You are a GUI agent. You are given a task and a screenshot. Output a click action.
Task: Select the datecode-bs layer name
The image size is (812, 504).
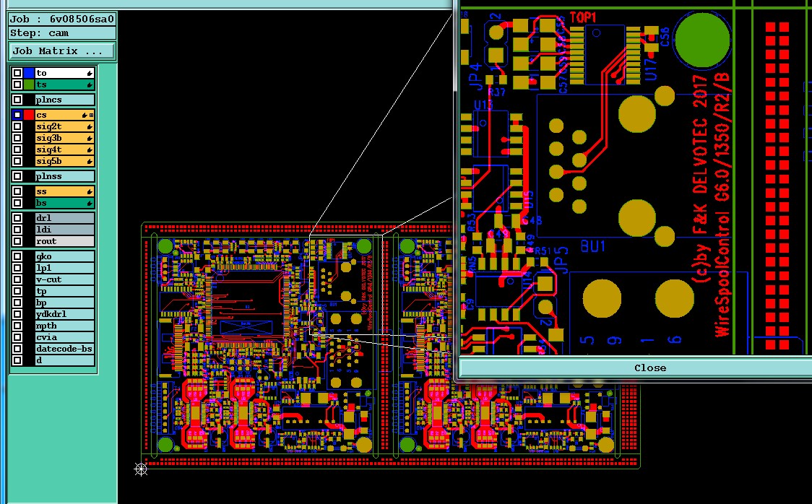pyautogui.click(x=64, y=349)
